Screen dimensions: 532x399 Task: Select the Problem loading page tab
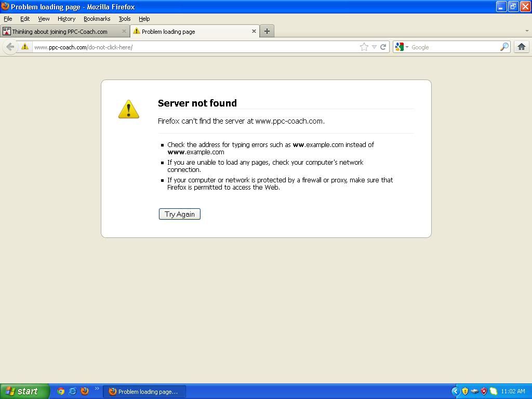tap(195, 31)
